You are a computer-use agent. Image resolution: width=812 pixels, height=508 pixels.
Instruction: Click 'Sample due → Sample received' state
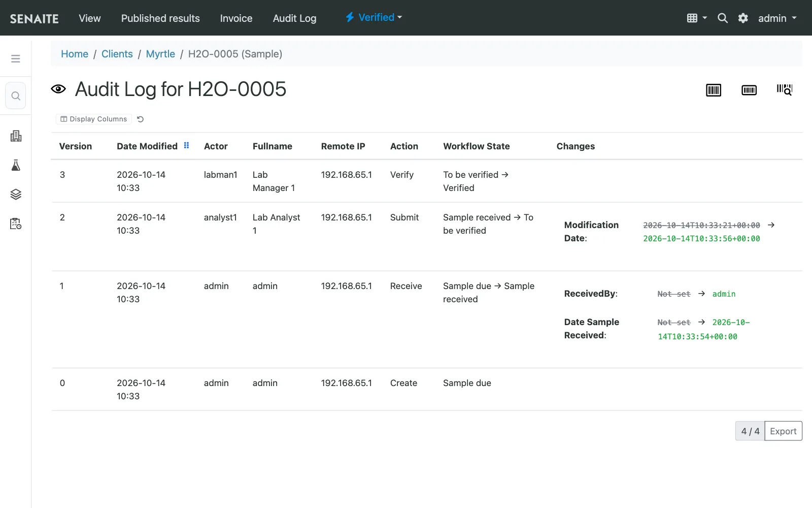489,293
